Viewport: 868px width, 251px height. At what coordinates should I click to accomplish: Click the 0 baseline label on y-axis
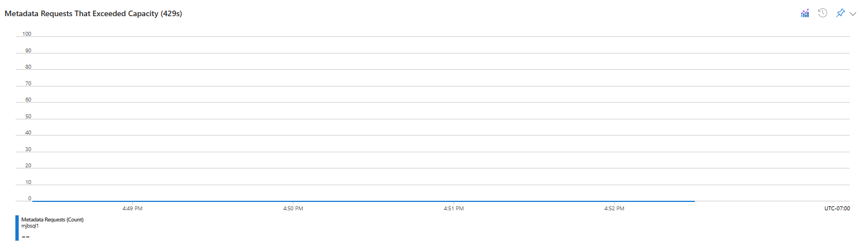pos(30,199)
